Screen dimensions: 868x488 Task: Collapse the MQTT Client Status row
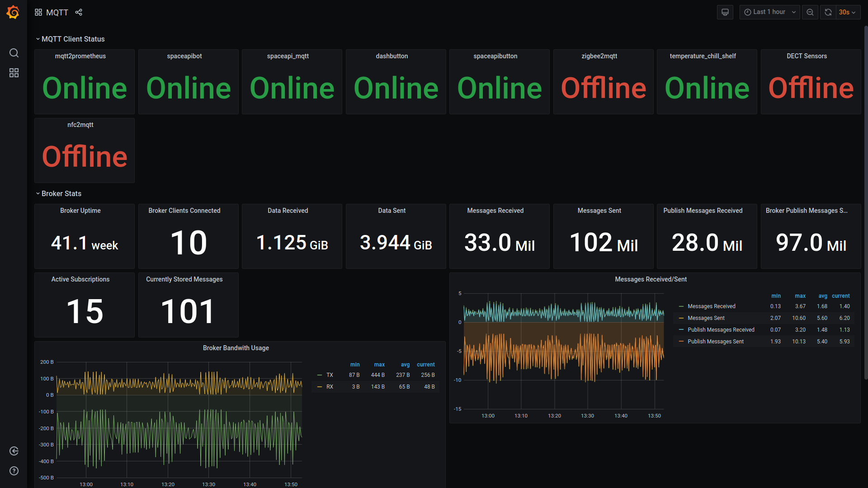pos(73,39)
